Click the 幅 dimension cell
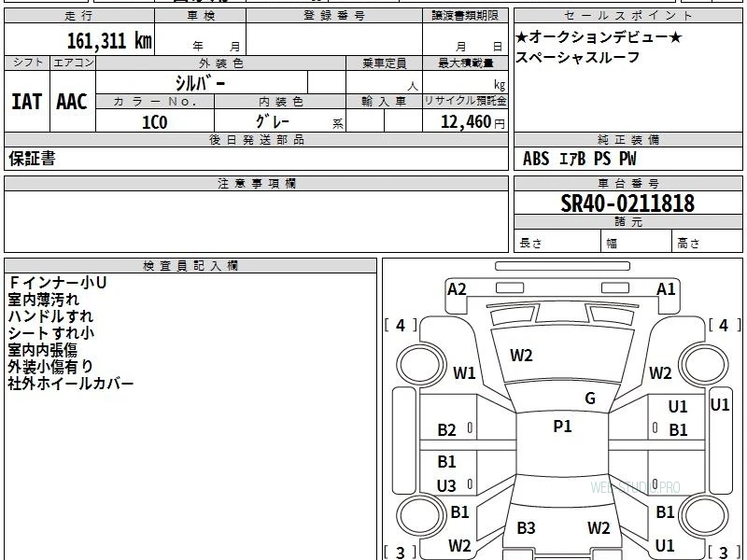Screen dimensions: 747x560 (x=637, y=243)
